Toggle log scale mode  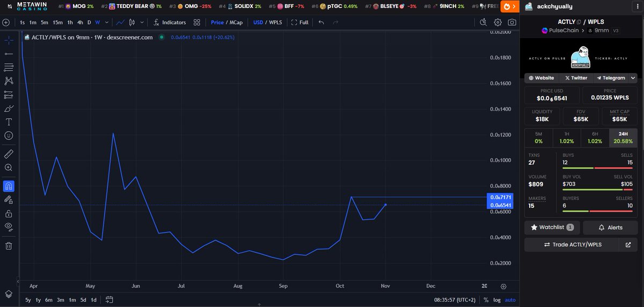pos(497,300)
